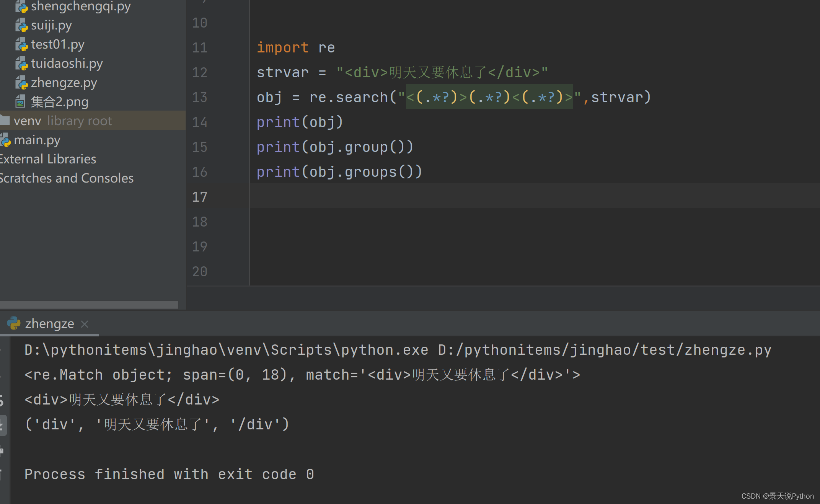Click the Python icon beside main.py
This screenshot has height=504, width=820.
pos(5,140)
